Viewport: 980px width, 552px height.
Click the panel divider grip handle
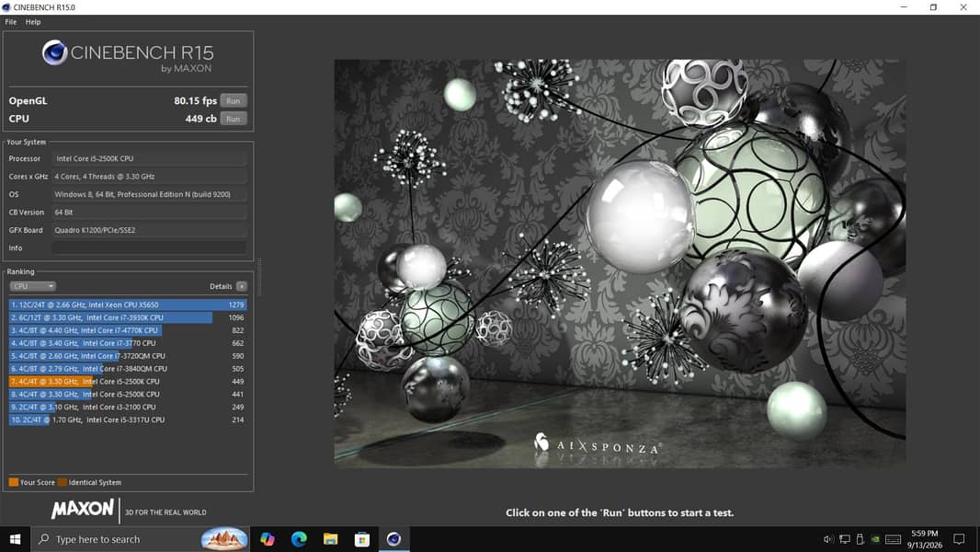pos(259,277)
